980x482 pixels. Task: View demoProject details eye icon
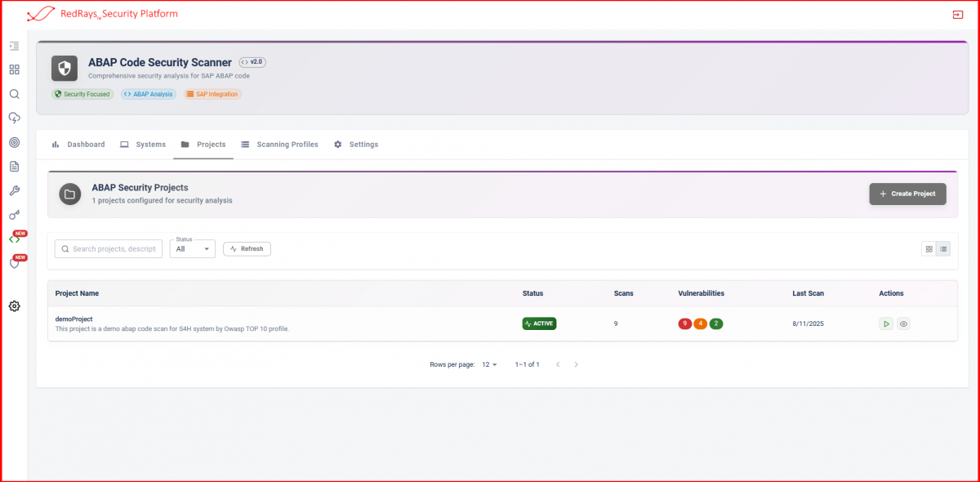coord(903,324)
